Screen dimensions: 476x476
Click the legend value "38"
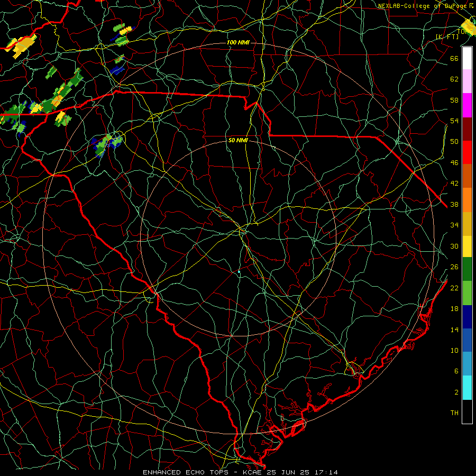[x=454, y=204]
